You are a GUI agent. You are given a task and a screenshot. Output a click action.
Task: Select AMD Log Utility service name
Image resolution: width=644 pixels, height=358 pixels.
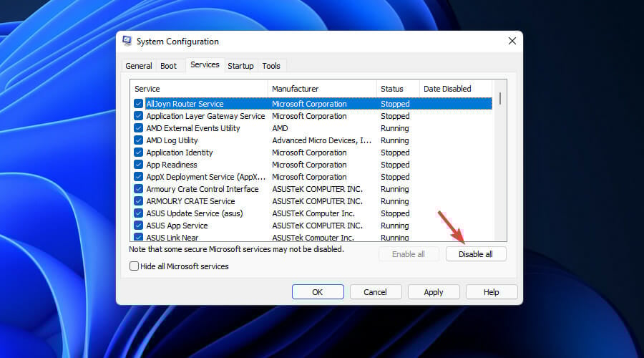tap(172, 140)
